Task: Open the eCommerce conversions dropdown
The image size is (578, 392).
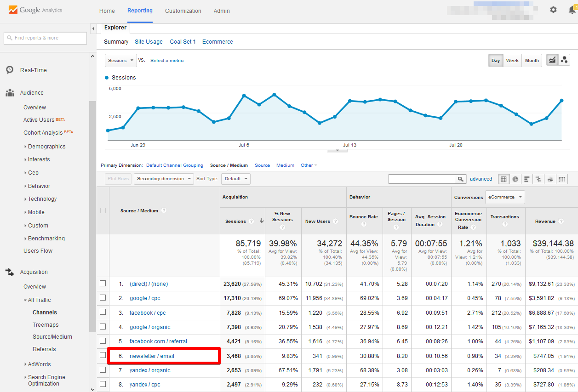Action: tap(505, 197)
